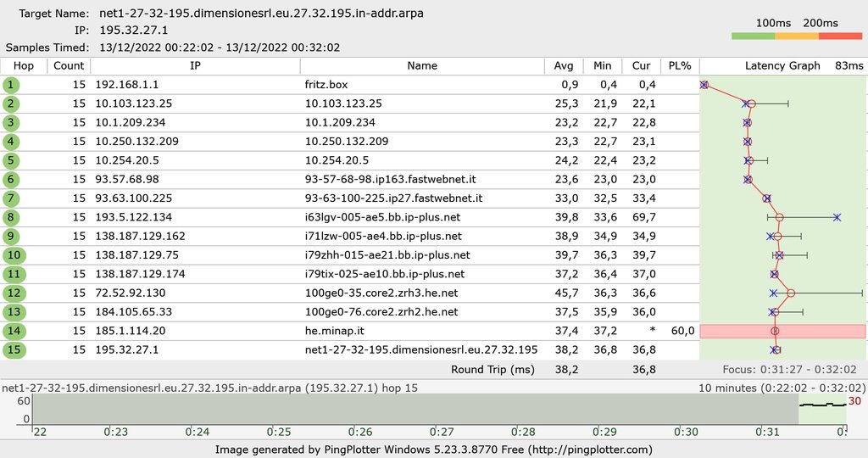The width and height of the screenshot is (868, 458).
Task: Click the hop 2 green circle icon
Action: click(10, 103)
